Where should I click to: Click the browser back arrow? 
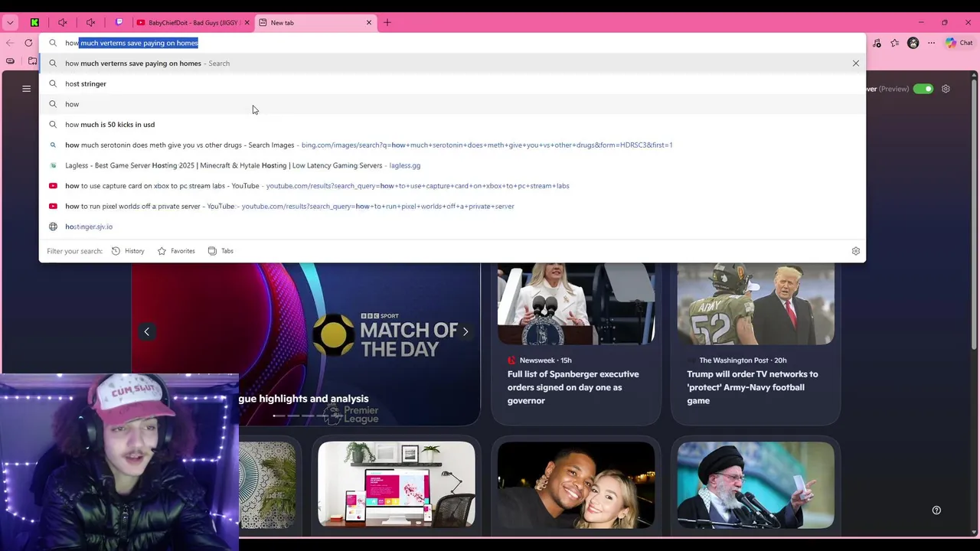click(9, 43)
